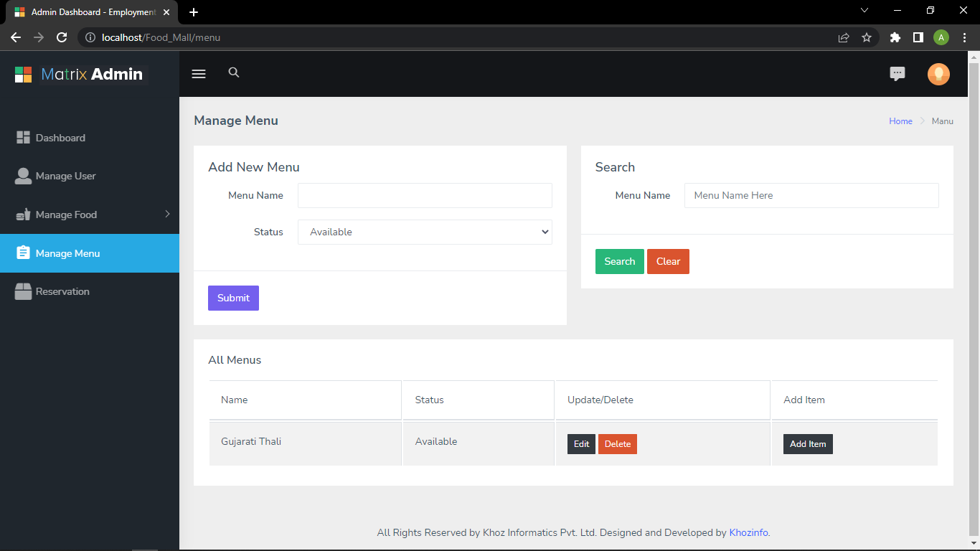Click the browser address bar URL
The width and height of the screenshot is (980, 551).
point(161,37)
